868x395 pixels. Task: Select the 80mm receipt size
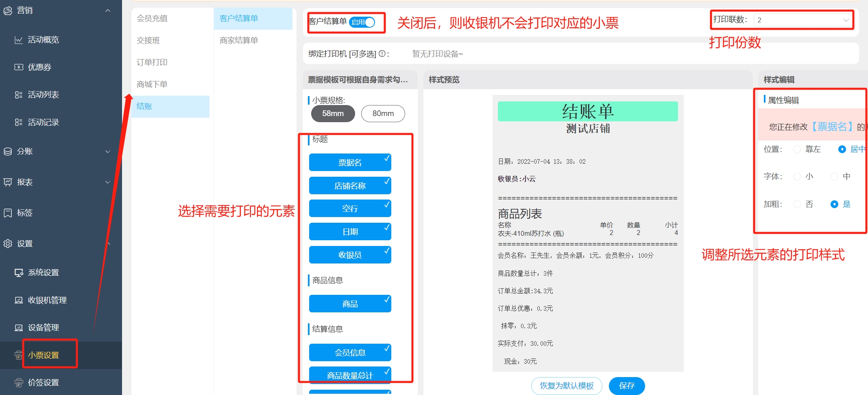[x=383, y=114]
